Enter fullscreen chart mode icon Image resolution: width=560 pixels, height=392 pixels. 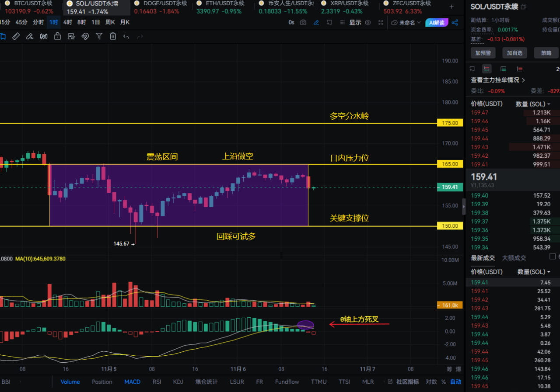pos(381,22)
